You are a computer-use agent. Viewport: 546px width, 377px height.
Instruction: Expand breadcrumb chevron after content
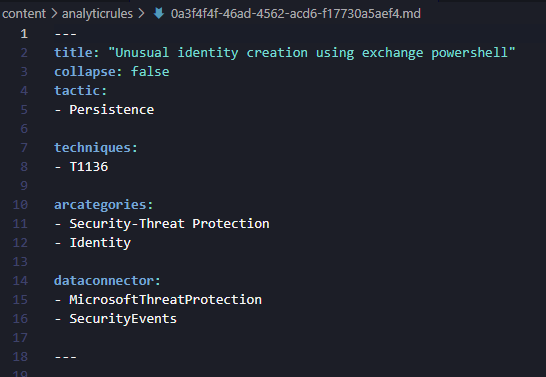pos(54,14)
